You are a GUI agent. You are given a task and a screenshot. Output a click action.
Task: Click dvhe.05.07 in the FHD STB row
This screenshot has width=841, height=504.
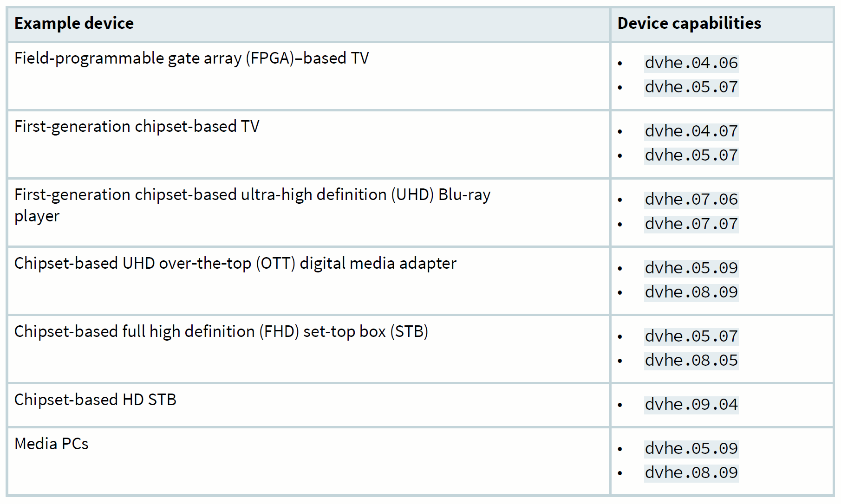(x=691, y=336)
